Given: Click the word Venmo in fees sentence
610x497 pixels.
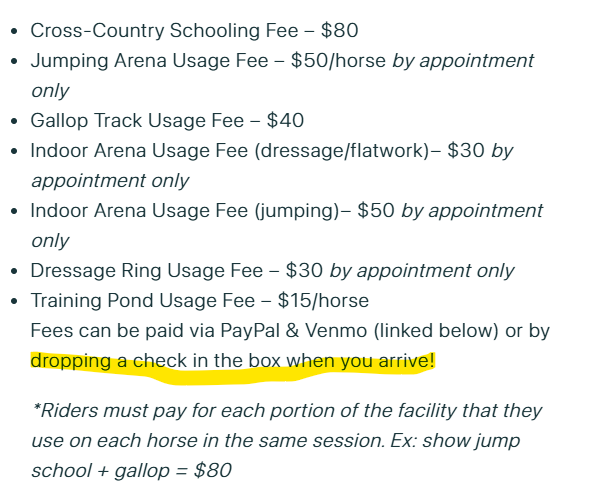Looking at the screenshot, I should pos(336,331).
